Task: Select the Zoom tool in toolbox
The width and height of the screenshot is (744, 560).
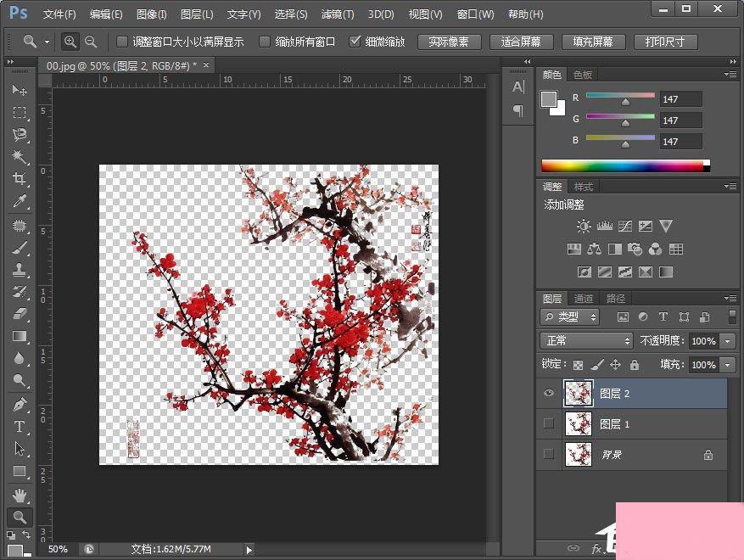Action: (x=20, y=517)
